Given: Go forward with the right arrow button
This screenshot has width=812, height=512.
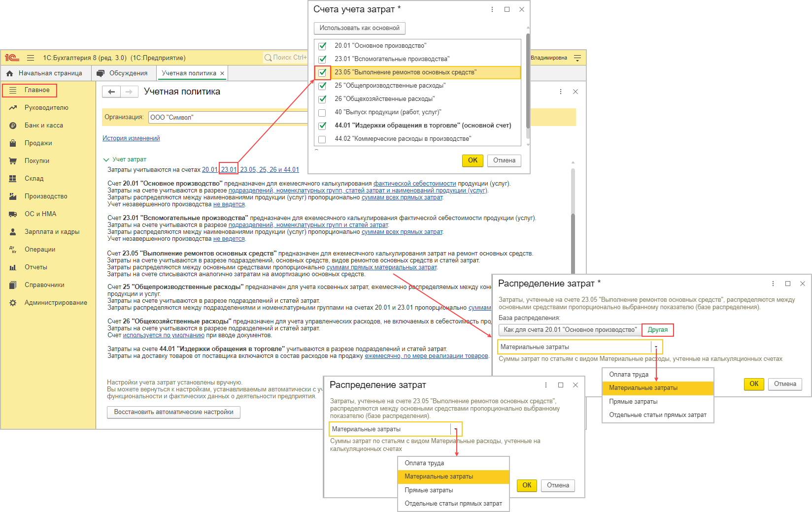Looking at the screenshot, I should point(129,92).
